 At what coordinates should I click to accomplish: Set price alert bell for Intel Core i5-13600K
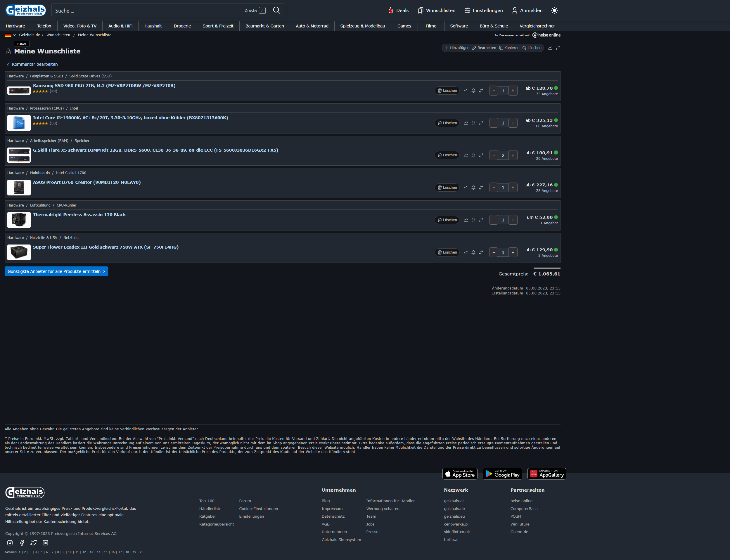click(x=473, y=123)
